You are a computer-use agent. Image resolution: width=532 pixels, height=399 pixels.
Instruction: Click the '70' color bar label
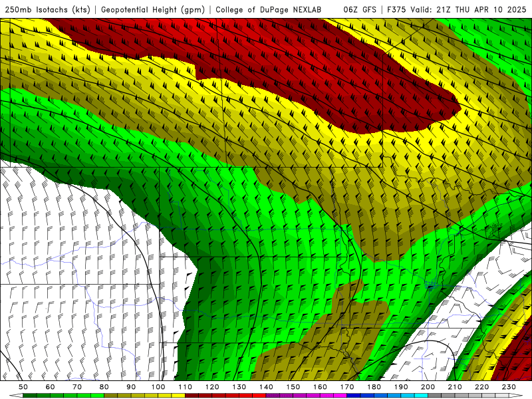(77, 387)
